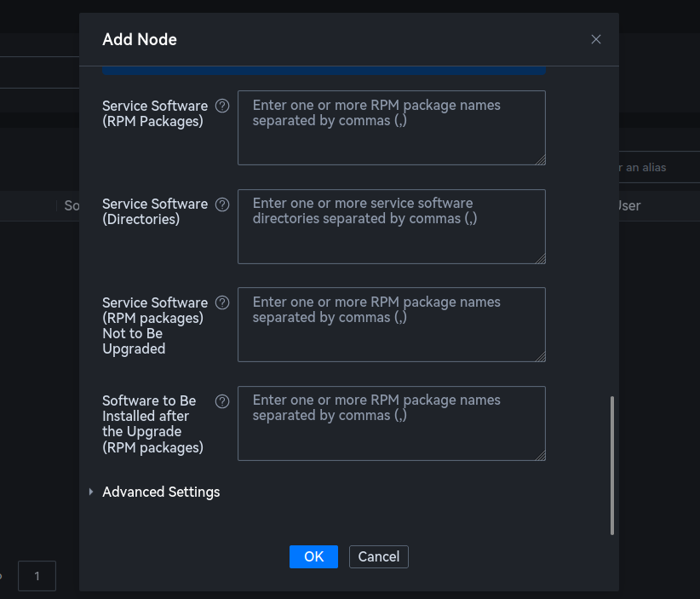Viewport: 700px width, 599px height.
Task: Click the User column header
Action: click(628, 205)
